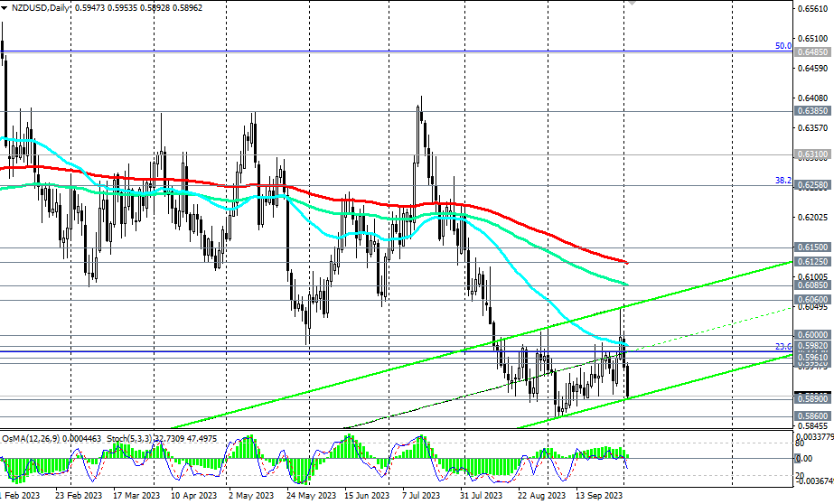
Task: Click the 0.62580 price level tag
Action: 812,185
